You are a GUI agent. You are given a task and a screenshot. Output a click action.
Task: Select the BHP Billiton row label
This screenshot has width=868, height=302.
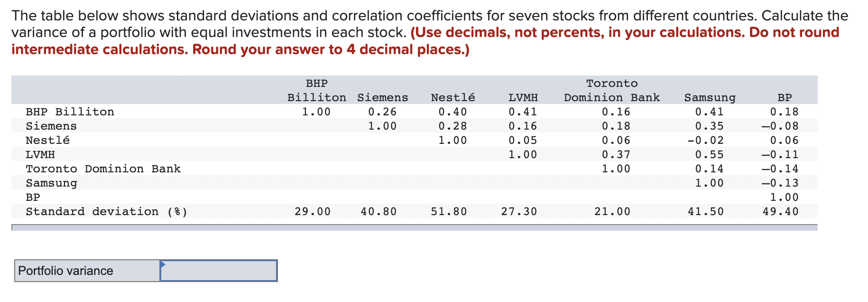tap(70, 112)
